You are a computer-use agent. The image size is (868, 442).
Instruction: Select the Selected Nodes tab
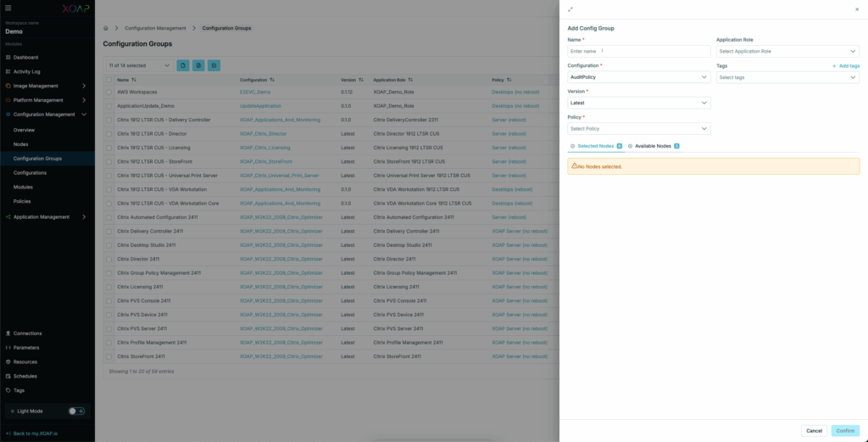pos(595,146)
